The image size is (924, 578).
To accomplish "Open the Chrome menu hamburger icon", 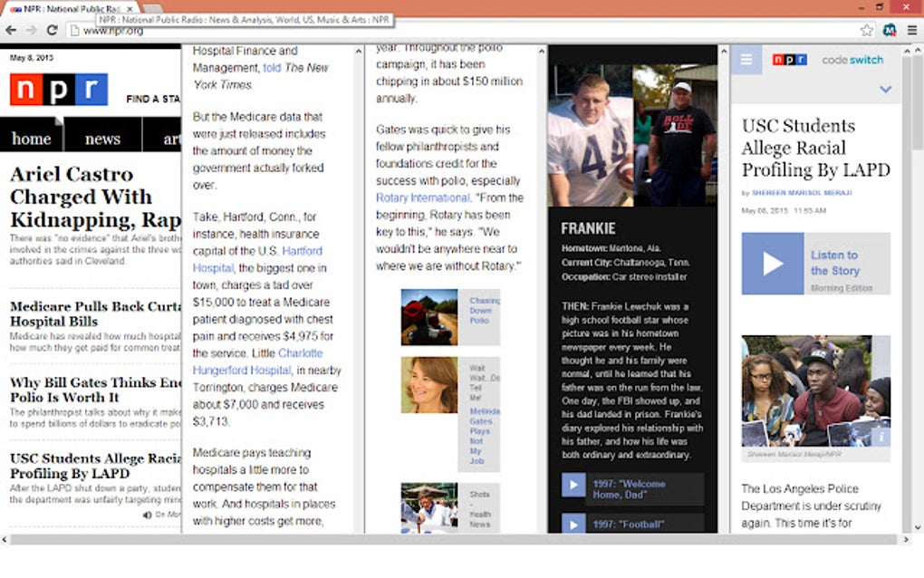I will (x=913, y=29).
